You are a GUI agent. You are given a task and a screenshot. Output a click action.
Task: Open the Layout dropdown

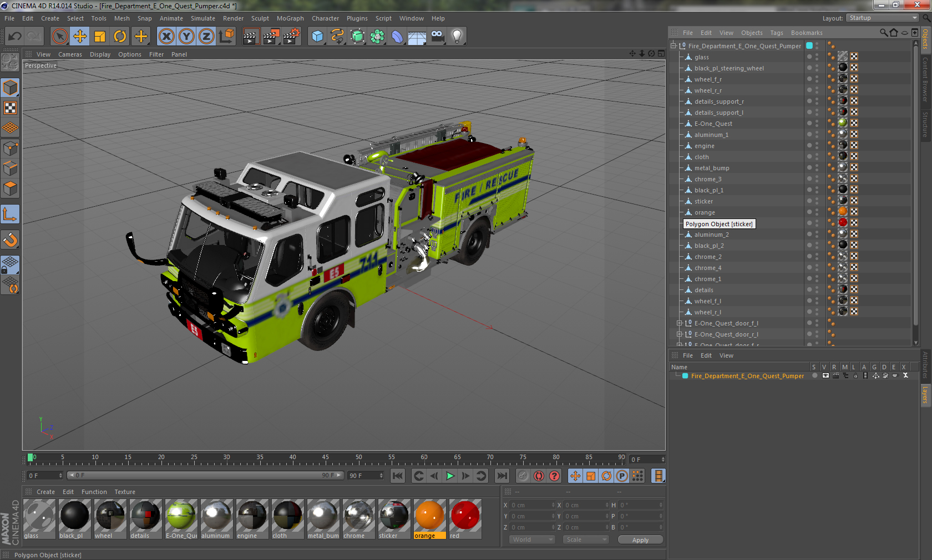883,18
